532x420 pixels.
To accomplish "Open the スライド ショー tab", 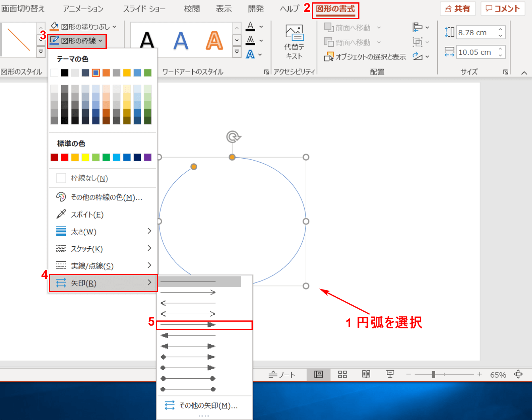I will pos(144,9).
